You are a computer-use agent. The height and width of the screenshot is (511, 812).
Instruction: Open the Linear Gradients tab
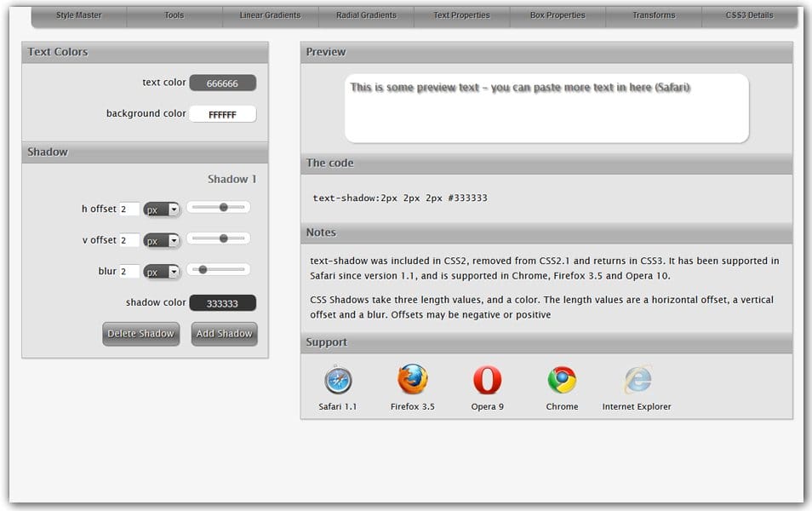pyautogui.click(x=270, y=15)
